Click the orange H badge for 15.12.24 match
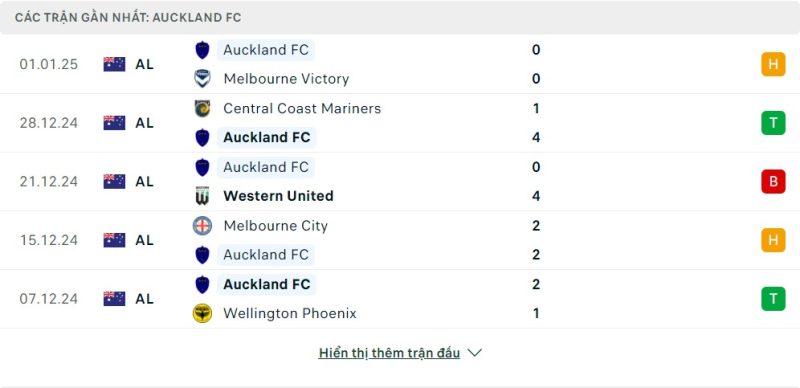Image resolution: width=800 pixels, height=388 pixels. click(x=773, y=240)
